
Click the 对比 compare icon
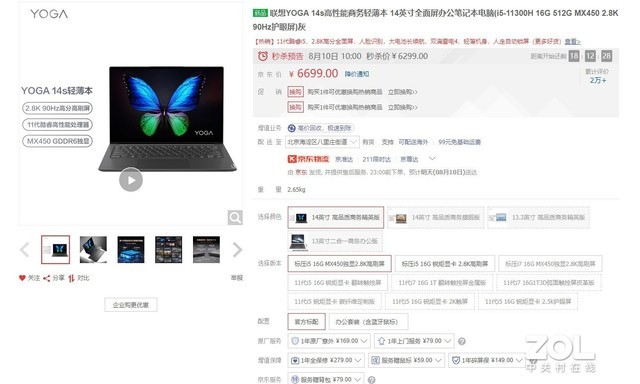tap(71, 278)
